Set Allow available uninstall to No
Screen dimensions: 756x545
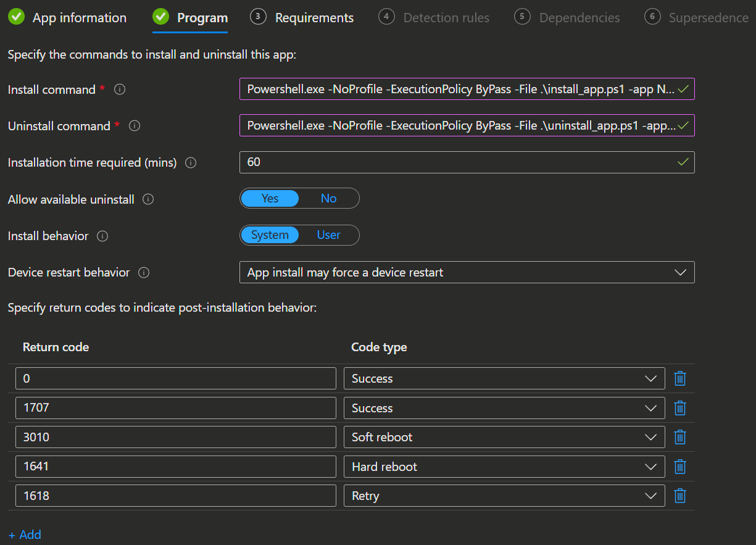point(328,198)
